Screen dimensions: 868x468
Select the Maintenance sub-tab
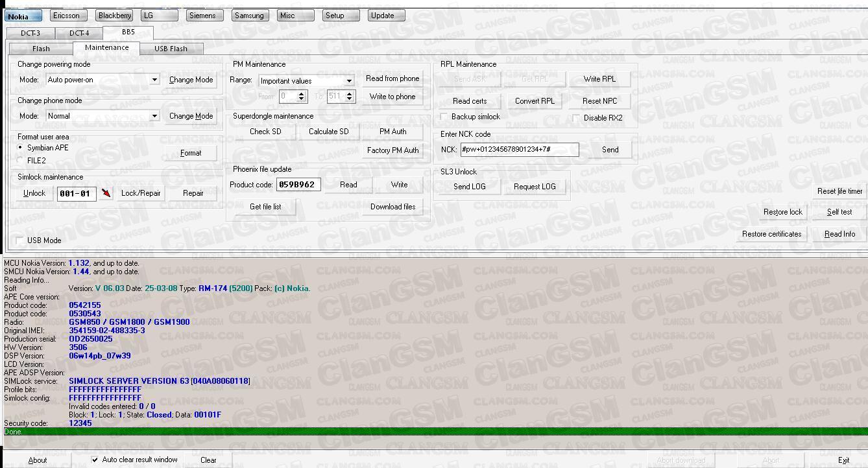(106, 48)
